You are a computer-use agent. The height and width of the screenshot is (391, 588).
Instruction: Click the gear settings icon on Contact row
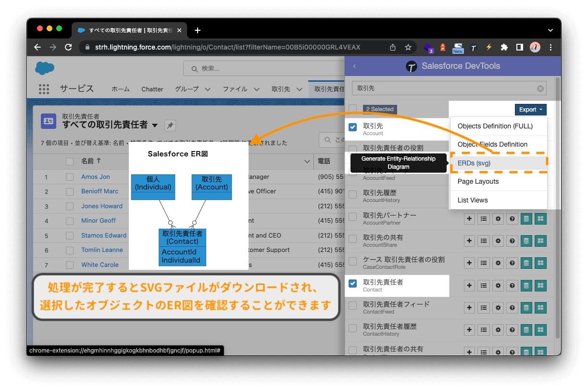pos(497,286)
